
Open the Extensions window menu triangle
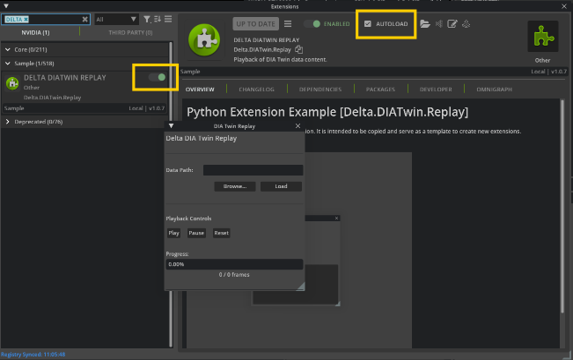6,6
